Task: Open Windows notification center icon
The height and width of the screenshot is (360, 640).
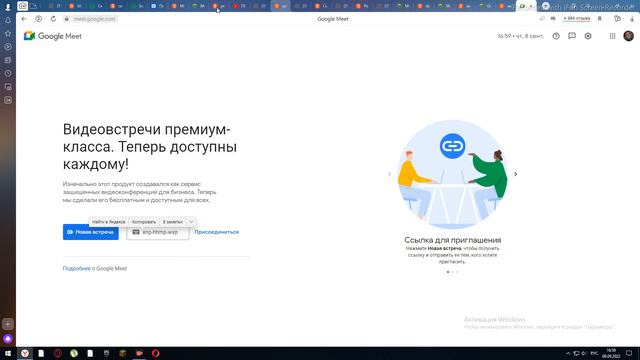Action: pos(629,353)
